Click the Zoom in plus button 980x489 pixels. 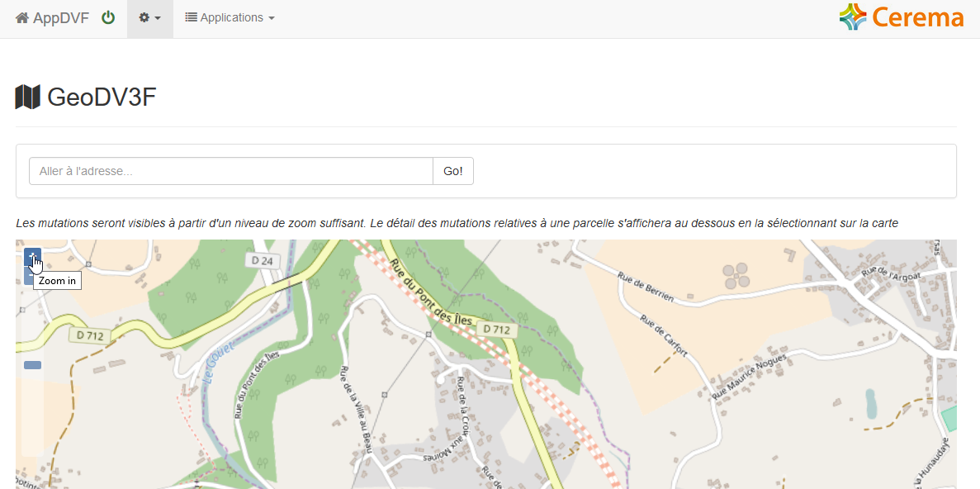32,257
